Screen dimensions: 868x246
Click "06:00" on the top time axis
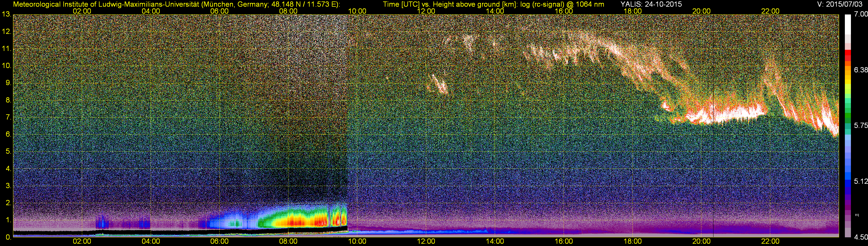click(219, 11)
